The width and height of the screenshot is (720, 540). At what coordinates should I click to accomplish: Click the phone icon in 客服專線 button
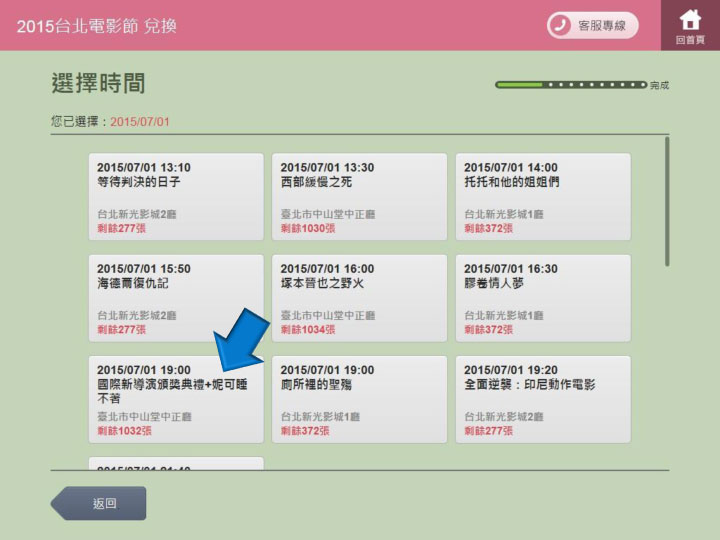pyautogui.click(x=561, y=25)
